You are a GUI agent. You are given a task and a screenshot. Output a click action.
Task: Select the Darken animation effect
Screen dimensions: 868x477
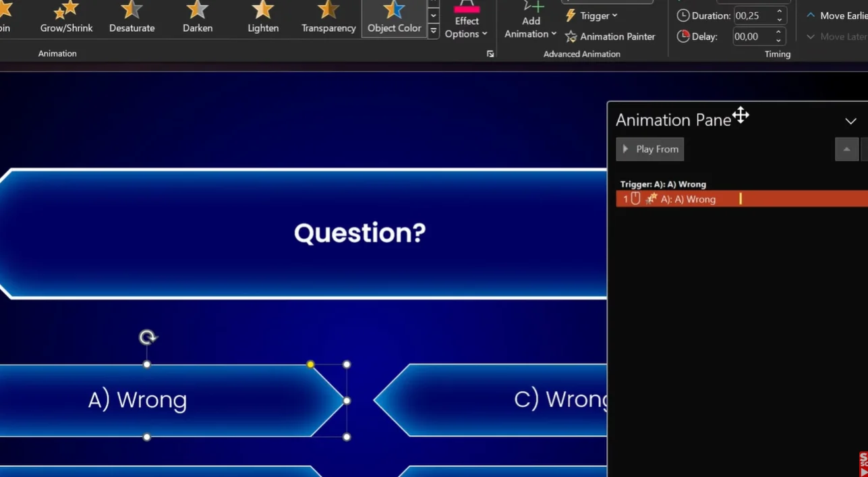point(197,18)
